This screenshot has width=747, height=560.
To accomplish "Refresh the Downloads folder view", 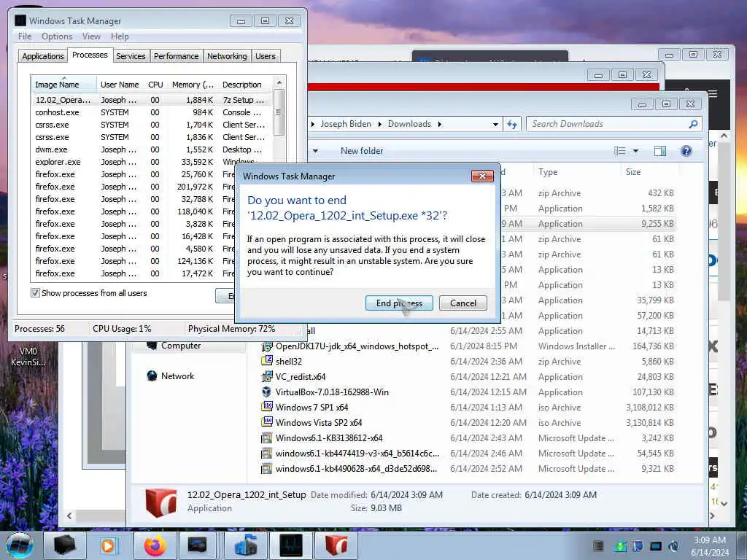I will 512,124.
